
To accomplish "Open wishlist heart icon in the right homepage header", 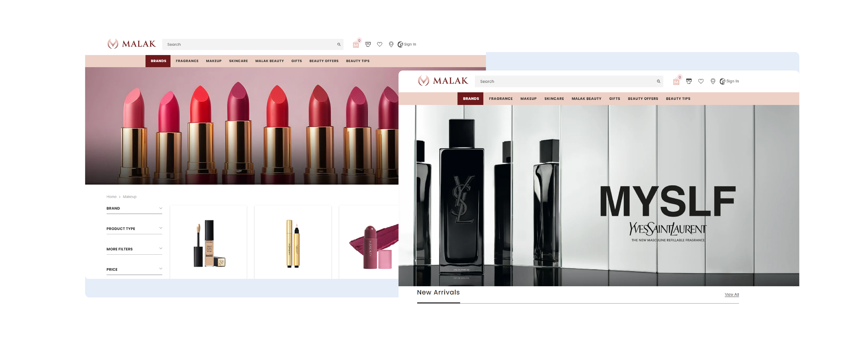I will (701, 81).
